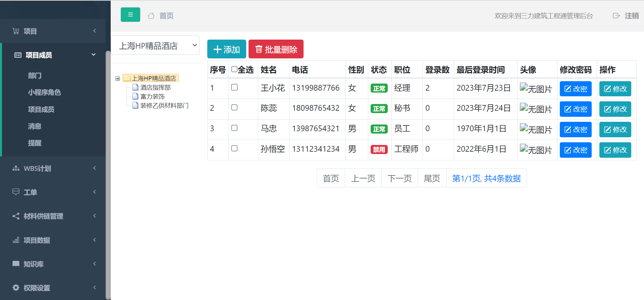
Task: Click the document icon of 富力装饰
Action: coord(136,96)
